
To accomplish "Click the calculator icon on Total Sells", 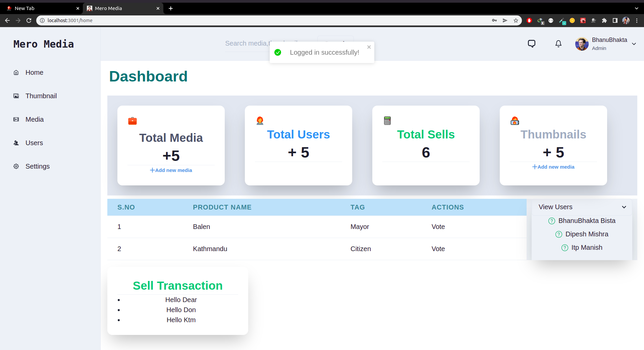I will point(387,121).
